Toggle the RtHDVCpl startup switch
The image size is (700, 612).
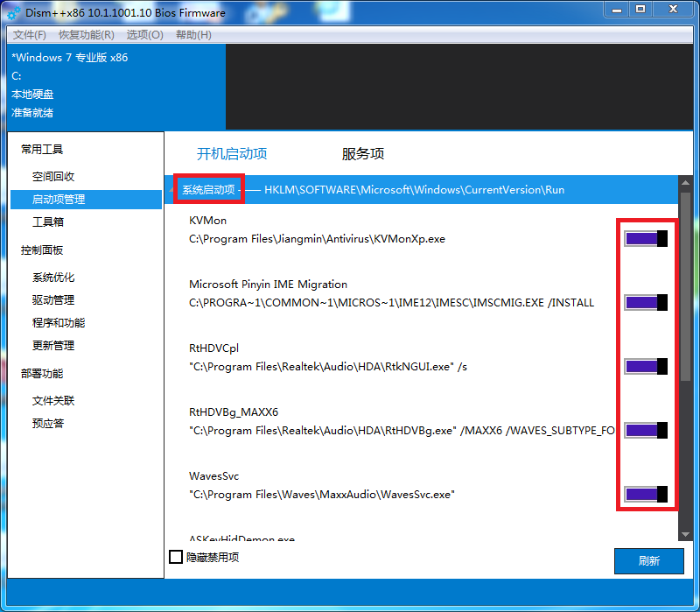(646, 366)
